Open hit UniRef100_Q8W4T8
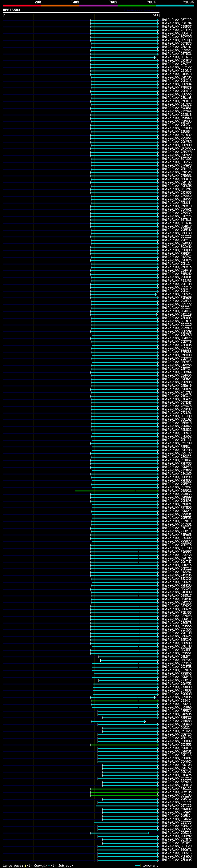 coord(177,33)
